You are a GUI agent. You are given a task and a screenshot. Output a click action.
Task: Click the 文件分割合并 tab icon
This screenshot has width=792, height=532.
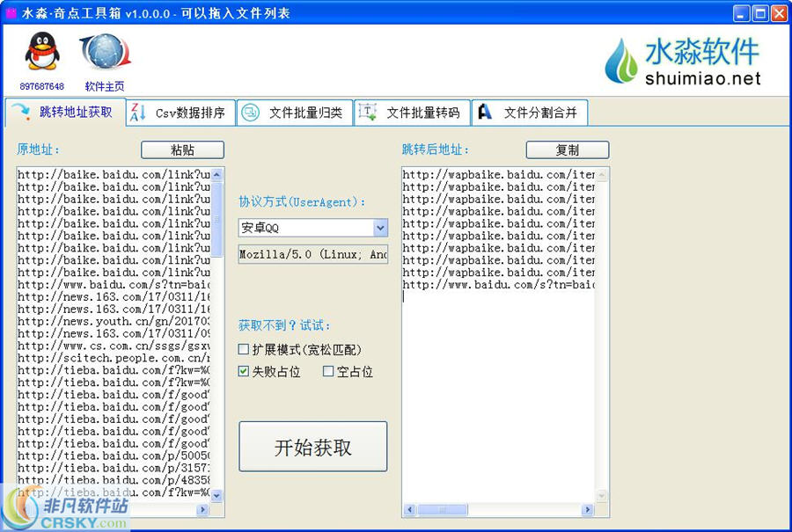(484, 112)
